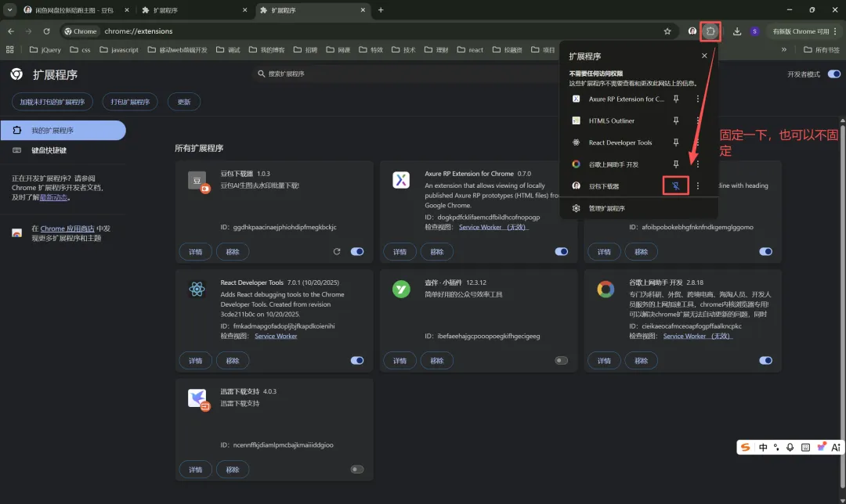Bookmark this page with the star icon
The image size is (846, 504).
[x=667, y=31]
